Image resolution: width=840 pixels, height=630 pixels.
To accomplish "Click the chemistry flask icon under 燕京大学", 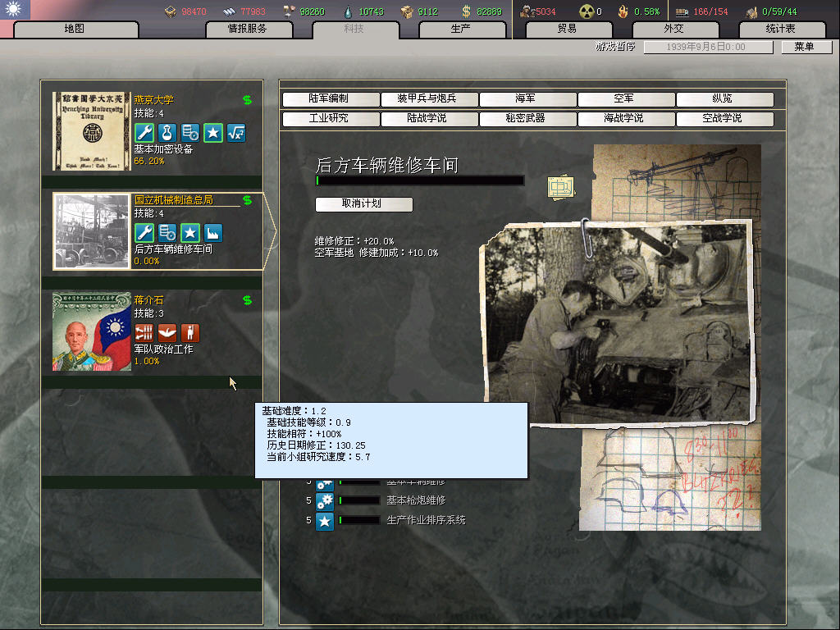I will click(167, 133).
